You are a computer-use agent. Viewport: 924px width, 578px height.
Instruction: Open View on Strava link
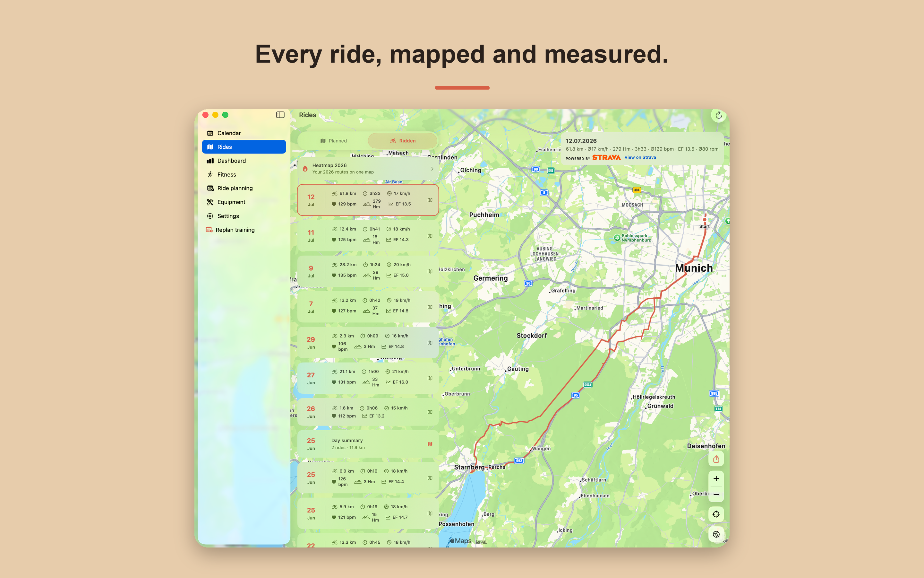pos(640,157)
